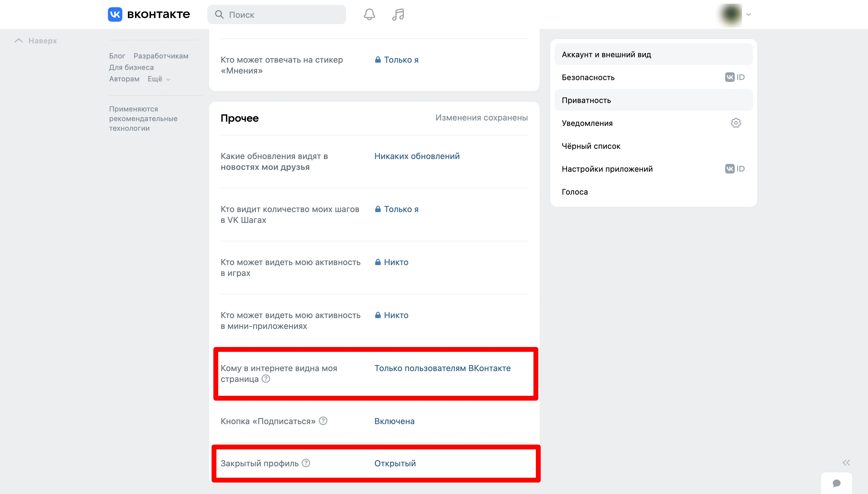Expand the Ещё footer menu
This screenshot has width=868, height=494.
pos(159,79)
